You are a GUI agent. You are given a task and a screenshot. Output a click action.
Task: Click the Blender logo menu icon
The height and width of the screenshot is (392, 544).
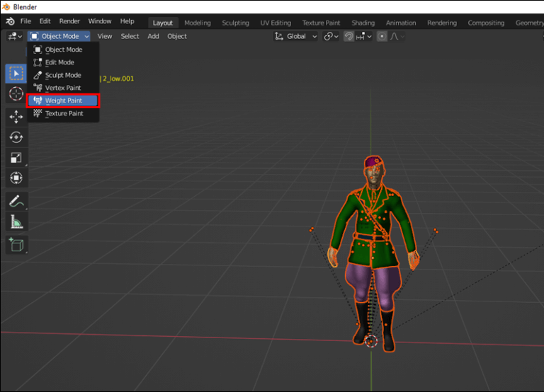point(11,21)
